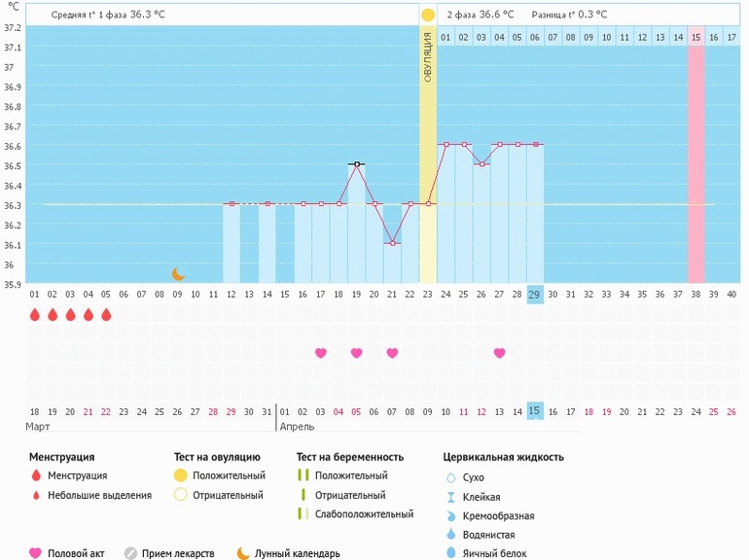Click the heart icon on cycle day 17
749x560 pixels.
tap(320, 353)
